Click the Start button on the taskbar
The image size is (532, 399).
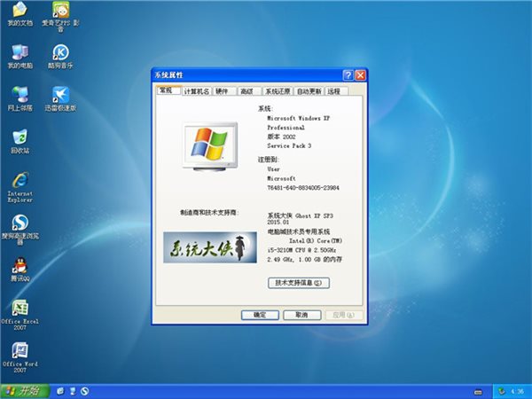coord(25,391)
